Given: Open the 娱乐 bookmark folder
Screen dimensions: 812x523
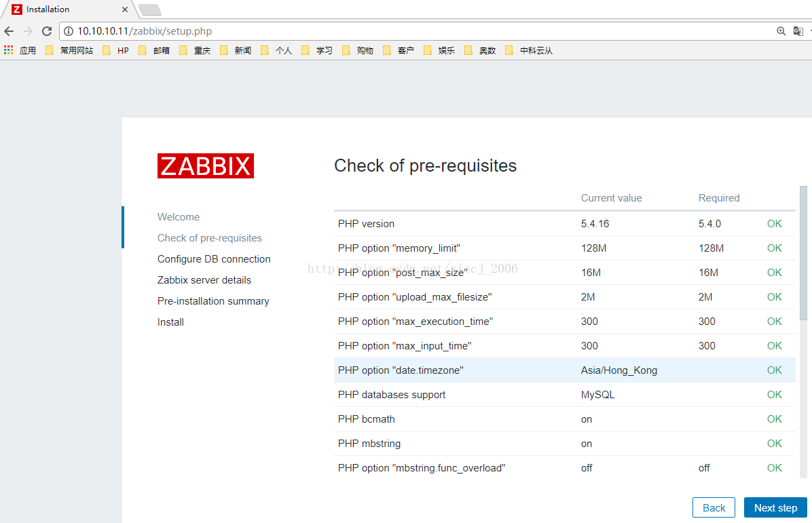Looking at the screenshot, I should coord(440,50).
